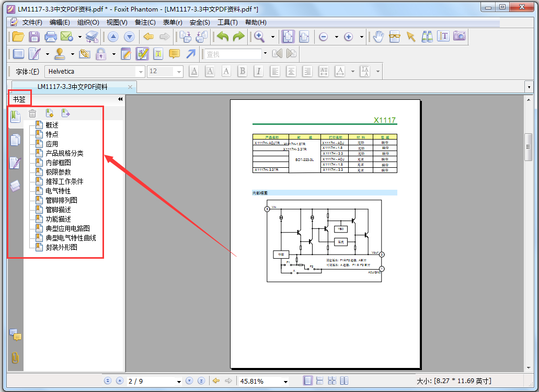539x392 pixels.
Task: Open the 备注(C) menu
Action: pyautogui.click(x=145, y=22)
